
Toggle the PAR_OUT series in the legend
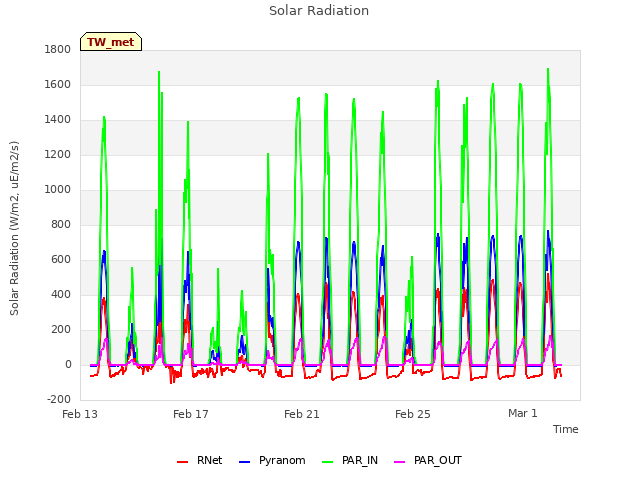(428, 460)
